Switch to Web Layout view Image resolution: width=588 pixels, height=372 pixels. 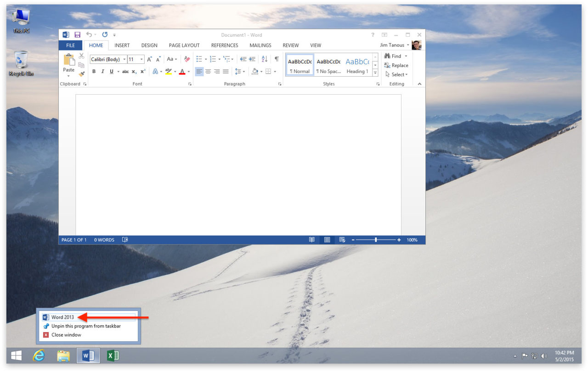(342, 239)
